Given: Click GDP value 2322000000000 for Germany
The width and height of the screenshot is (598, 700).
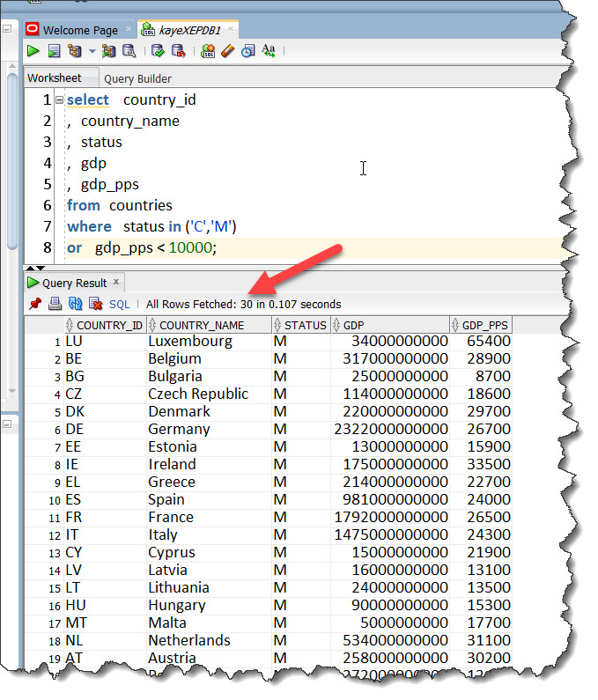Looking at the screenshot, I should click(x=391, y=430).
